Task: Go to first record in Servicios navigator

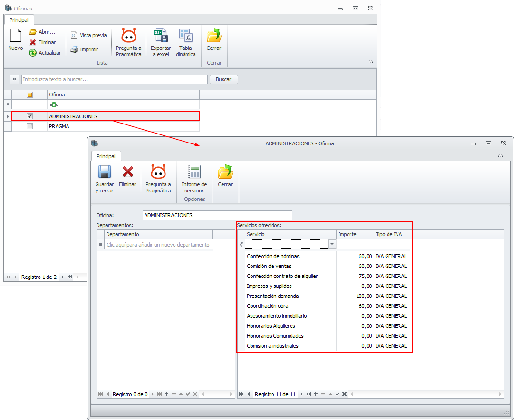Action: click(241, 394)
